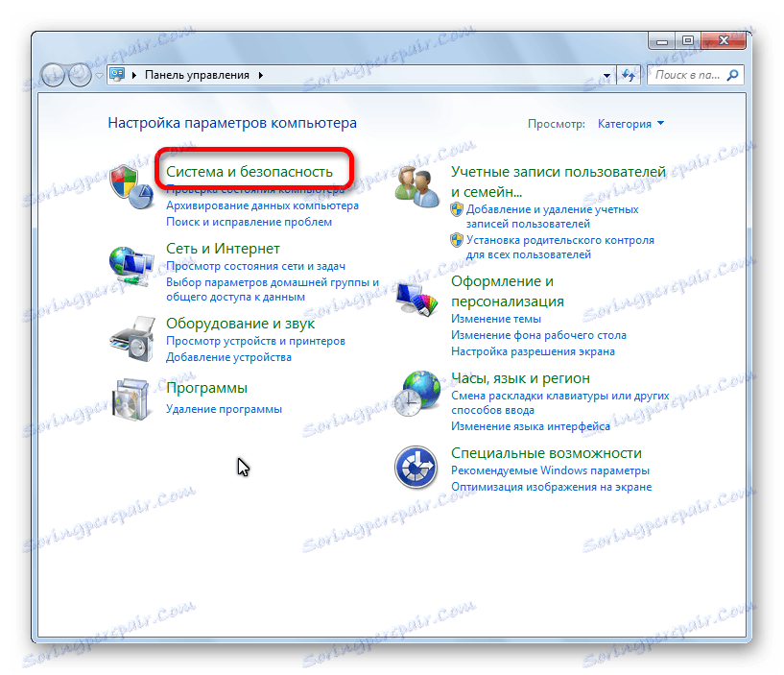Viewport: 784px width, 675px height.
Task: Open Оборудование и звук category
Action: [240, 324]
